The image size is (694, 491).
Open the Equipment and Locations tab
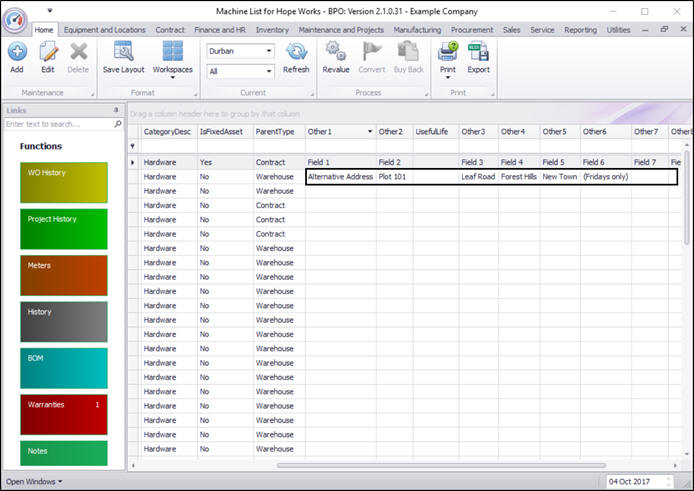coord(104,30)
